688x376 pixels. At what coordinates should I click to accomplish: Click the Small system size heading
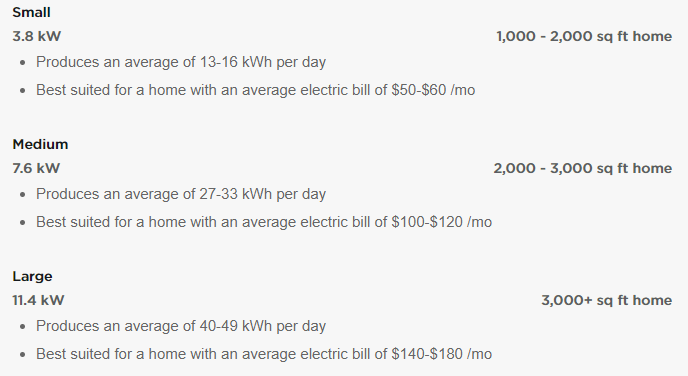point(31,12)
